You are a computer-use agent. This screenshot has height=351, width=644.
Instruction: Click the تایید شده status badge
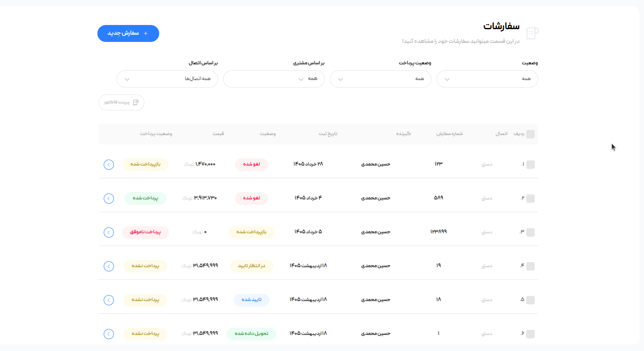(252, 300)
